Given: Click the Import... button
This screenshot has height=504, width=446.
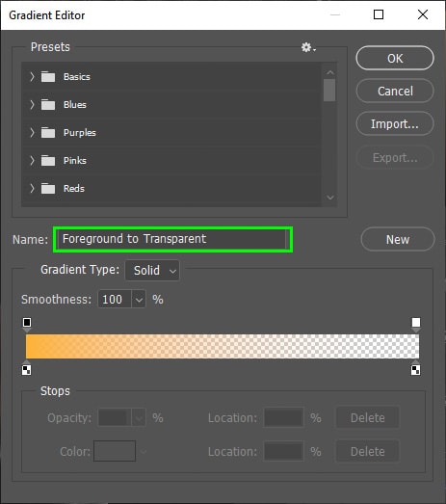Looking at the screenshot, I should pos(395,123).
